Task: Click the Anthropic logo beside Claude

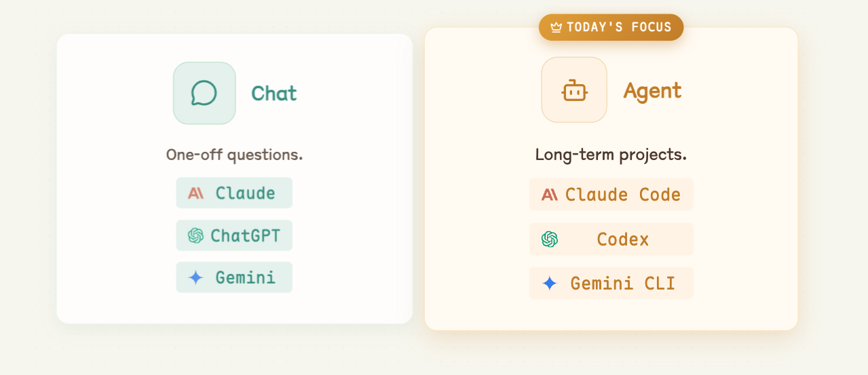Action: point(196,193)
